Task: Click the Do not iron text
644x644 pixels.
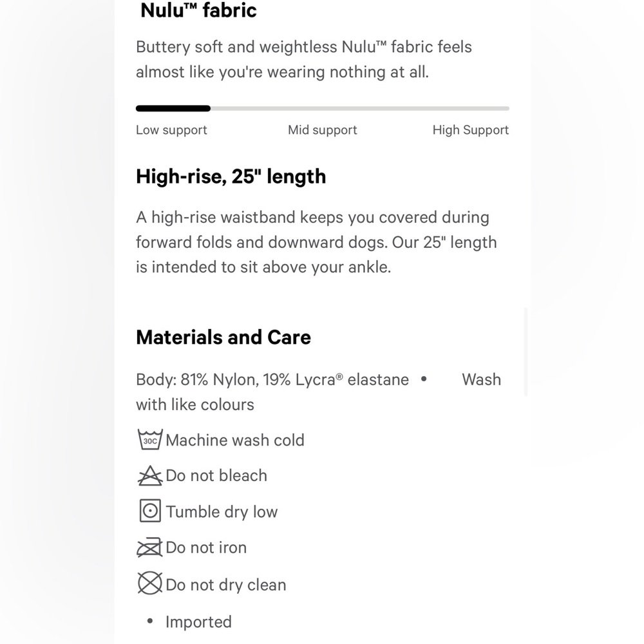Action: pos(206,547)
